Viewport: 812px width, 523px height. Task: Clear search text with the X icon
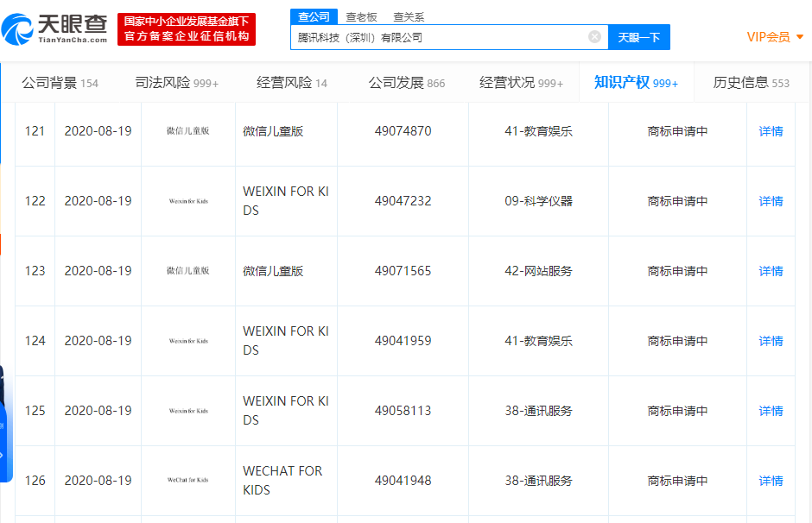[x=594, y=36]
